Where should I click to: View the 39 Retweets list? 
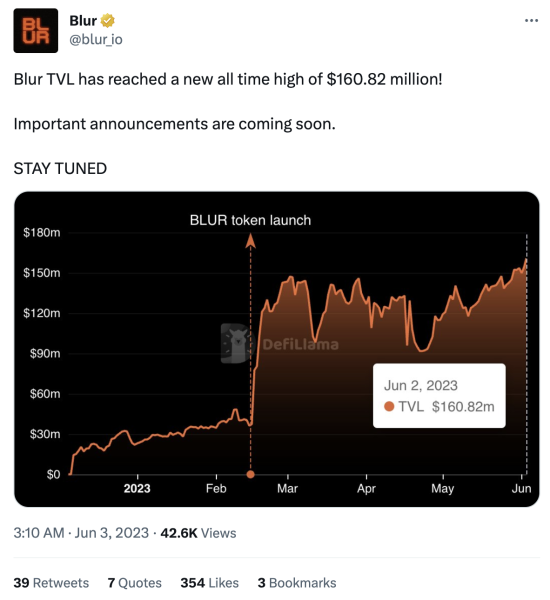pyautogui.click(x=51, y=583)
